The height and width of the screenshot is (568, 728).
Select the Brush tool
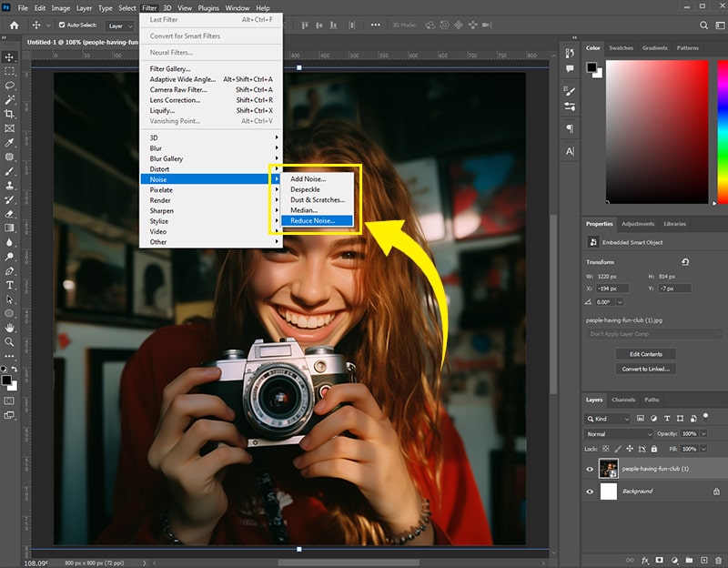point(9,171)
